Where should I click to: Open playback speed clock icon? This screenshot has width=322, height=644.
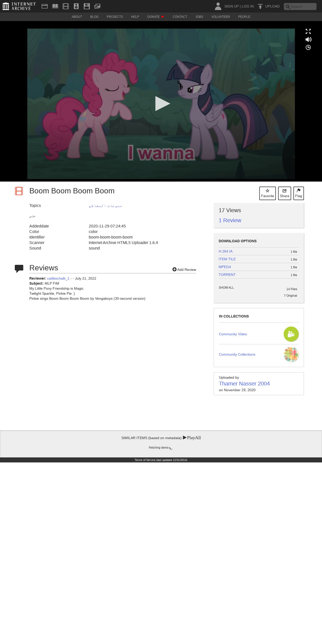(308, 47)
